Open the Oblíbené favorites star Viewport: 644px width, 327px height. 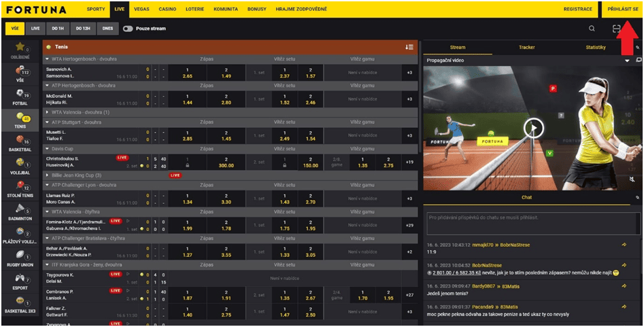click(20, 51)
